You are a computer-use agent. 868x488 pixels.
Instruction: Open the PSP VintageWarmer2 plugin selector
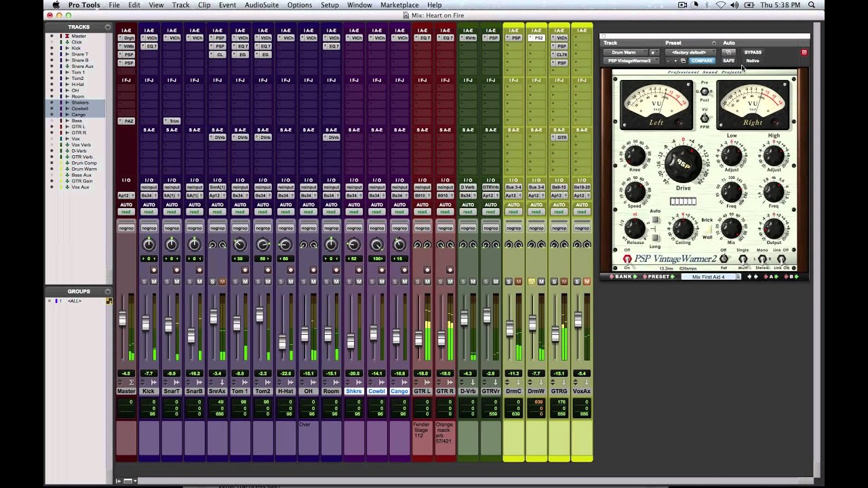coord(631,60)
